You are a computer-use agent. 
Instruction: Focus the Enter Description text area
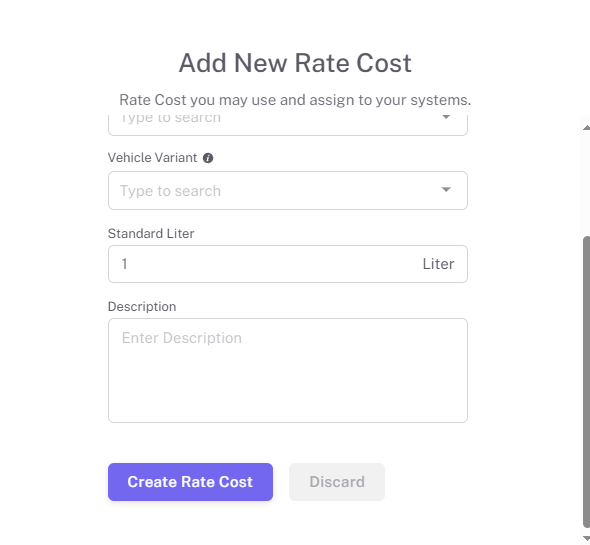click(288, 370)
